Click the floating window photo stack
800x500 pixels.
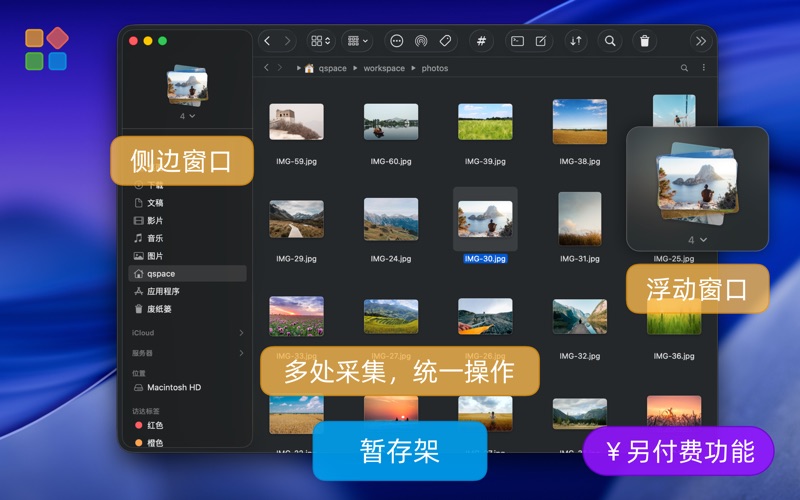[697, 184]
